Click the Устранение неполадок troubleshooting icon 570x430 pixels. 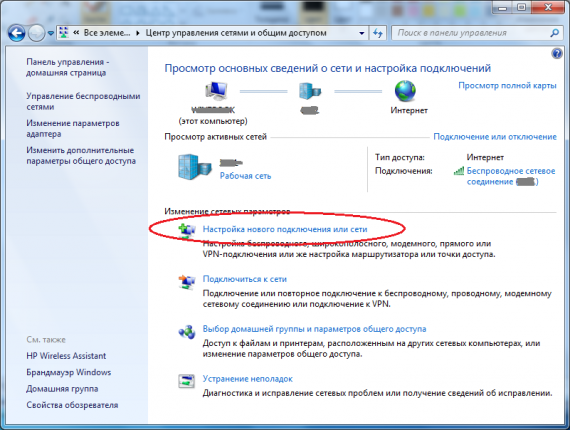(x=186, y=381)
